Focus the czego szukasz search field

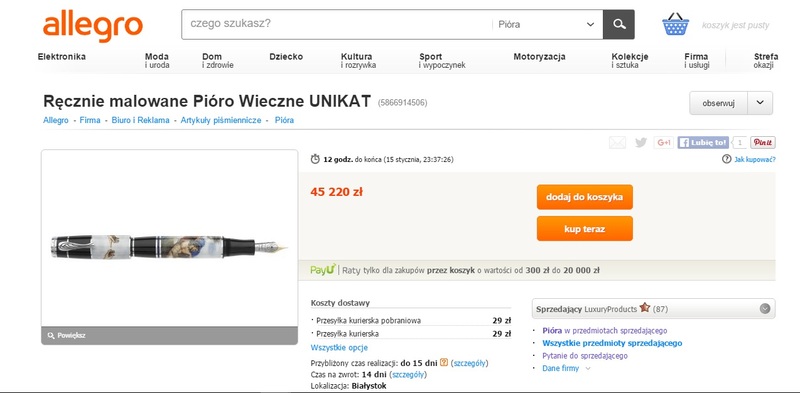click(x=337, y=24)
